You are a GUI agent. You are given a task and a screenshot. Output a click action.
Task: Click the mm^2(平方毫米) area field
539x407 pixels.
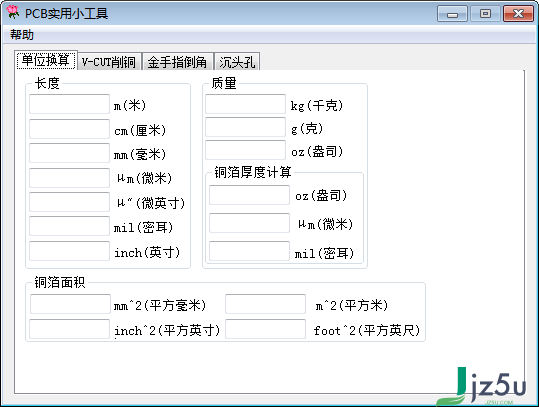pyautogui.click(x=70, y=304)
